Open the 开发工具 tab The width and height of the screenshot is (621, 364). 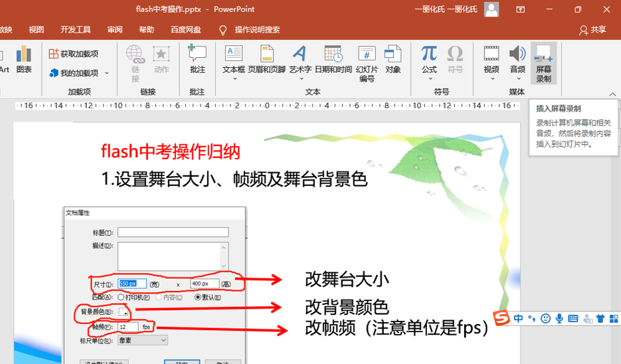[x=75, y=30]
